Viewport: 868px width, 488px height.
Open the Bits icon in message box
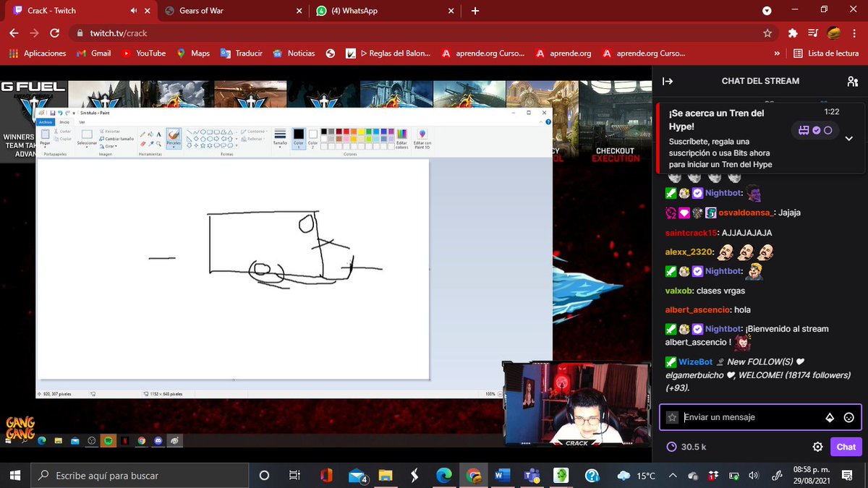(x=830, y=417)
